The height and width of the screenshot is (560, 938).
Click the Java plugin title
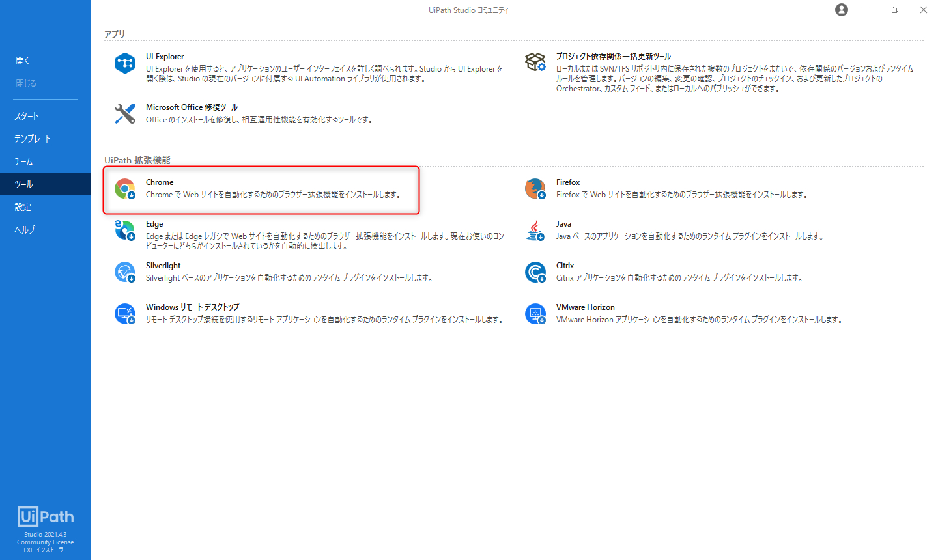(564, 224)
